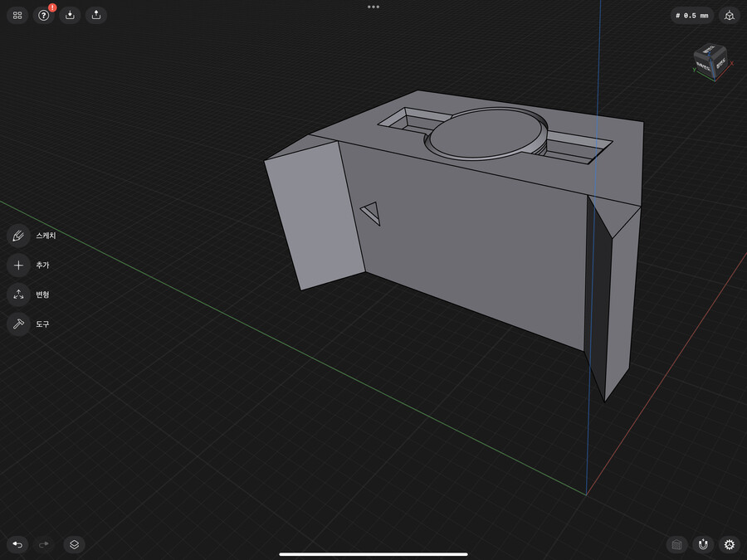
Task: Toggle the magnet snapping button
Action: click(x=703, y=544)
